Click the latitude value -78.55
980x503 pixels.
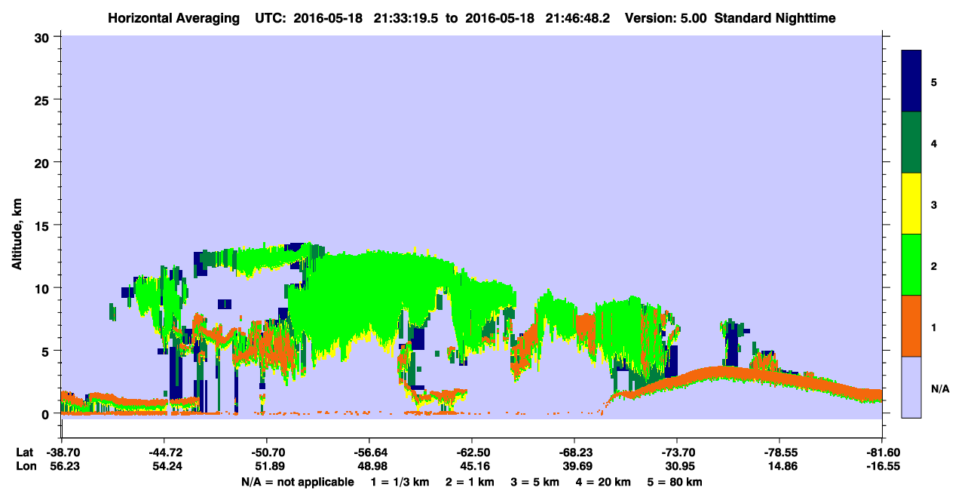pyautogui.click(x=779, y=452)
